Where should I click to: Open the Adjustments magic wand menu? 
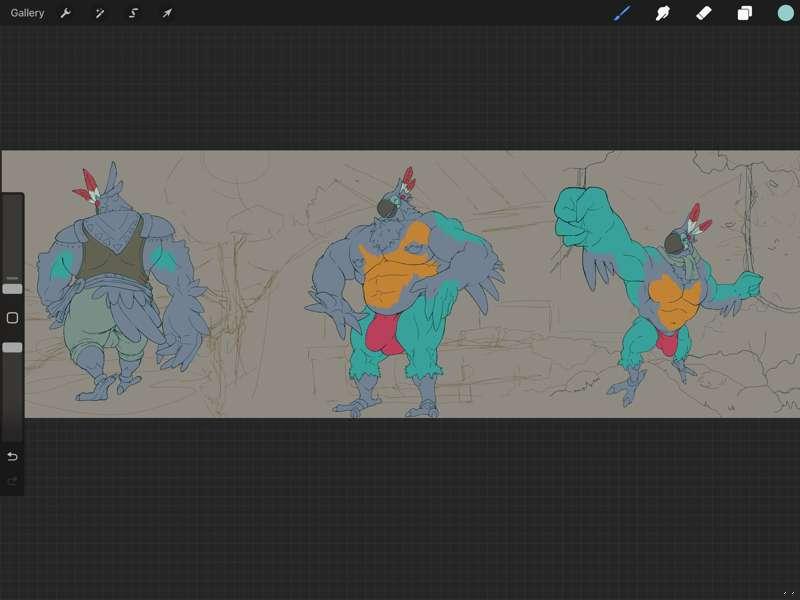99,13
